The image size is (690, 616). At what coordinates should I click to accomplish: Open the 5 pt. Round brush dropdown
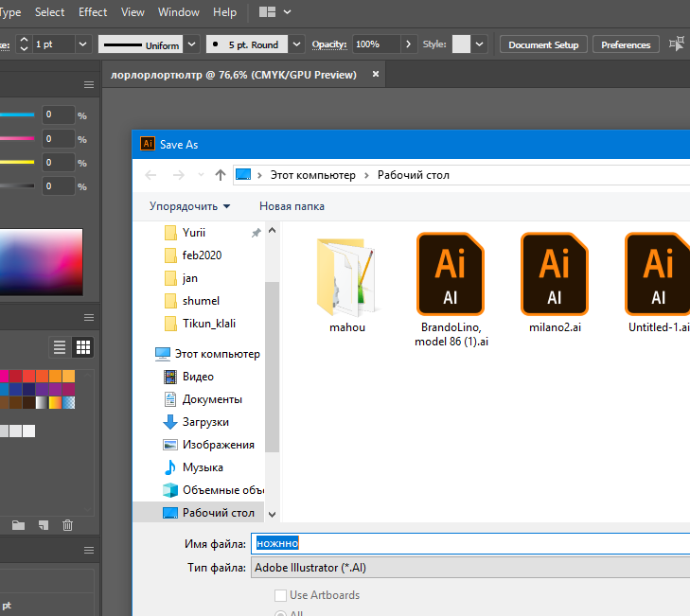[x=296, y=44]
